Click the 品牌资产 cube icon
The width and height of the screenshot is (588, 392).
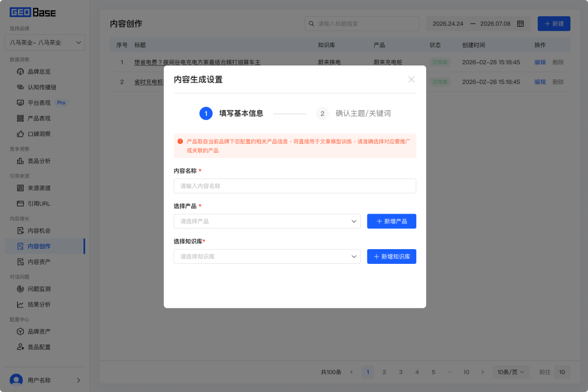20,331
